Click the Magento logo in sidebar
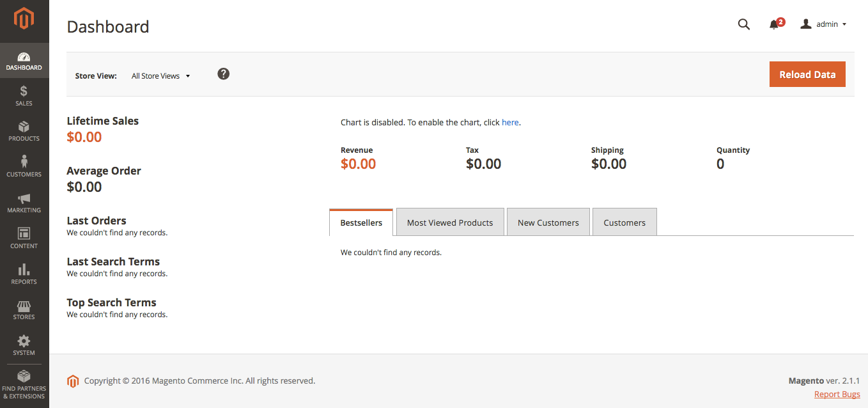The image size is (868, 408). pos(24,19)
